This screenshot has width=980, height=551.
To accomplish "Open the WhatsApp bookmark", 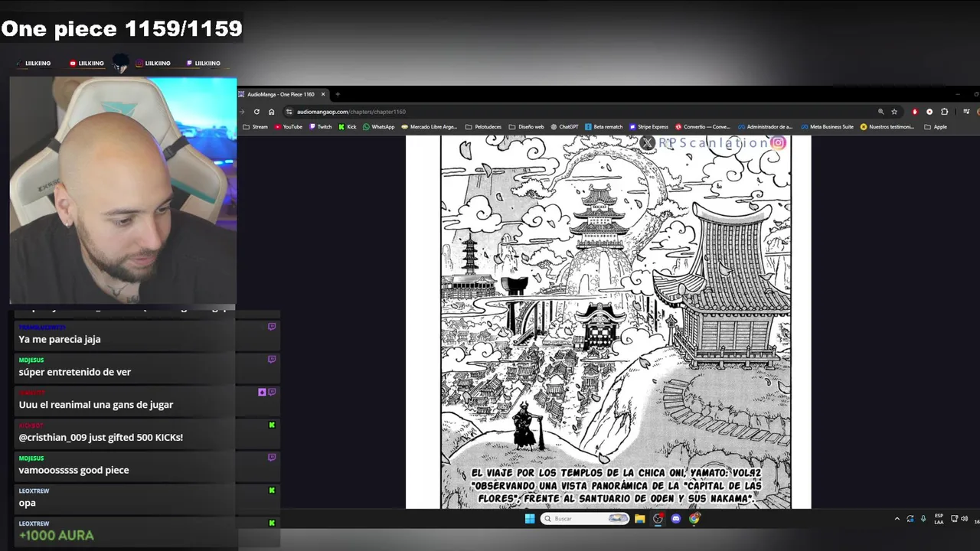I will [379, 127].
